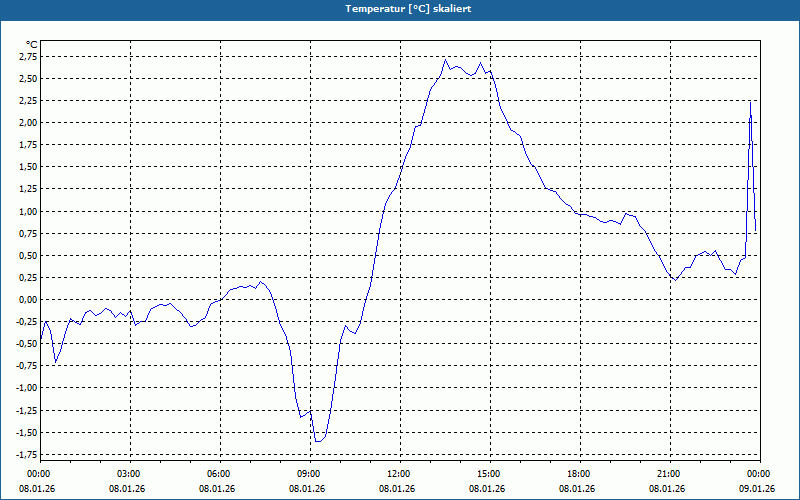This screenshot has width=800, height=500.
Task: Click the 1,50 y-axis value
Action: click(28, 167)
